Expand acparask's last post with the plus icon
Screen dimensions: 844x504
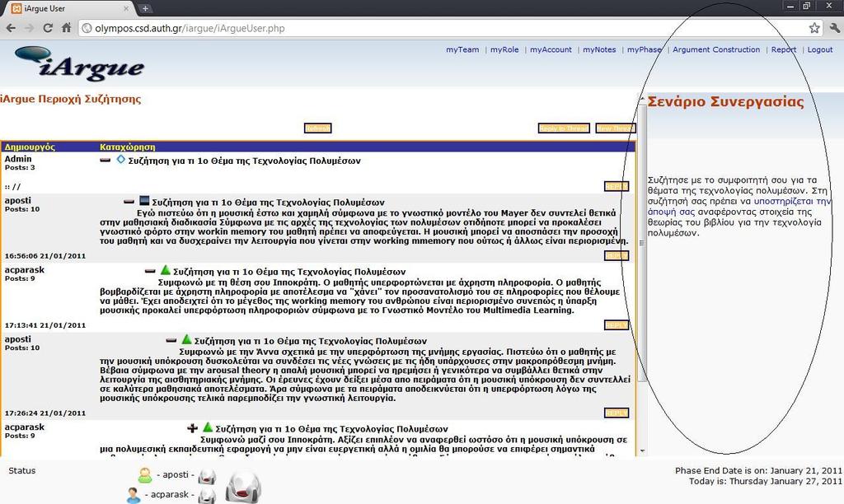pyautogui.click(x=192, y=428)
